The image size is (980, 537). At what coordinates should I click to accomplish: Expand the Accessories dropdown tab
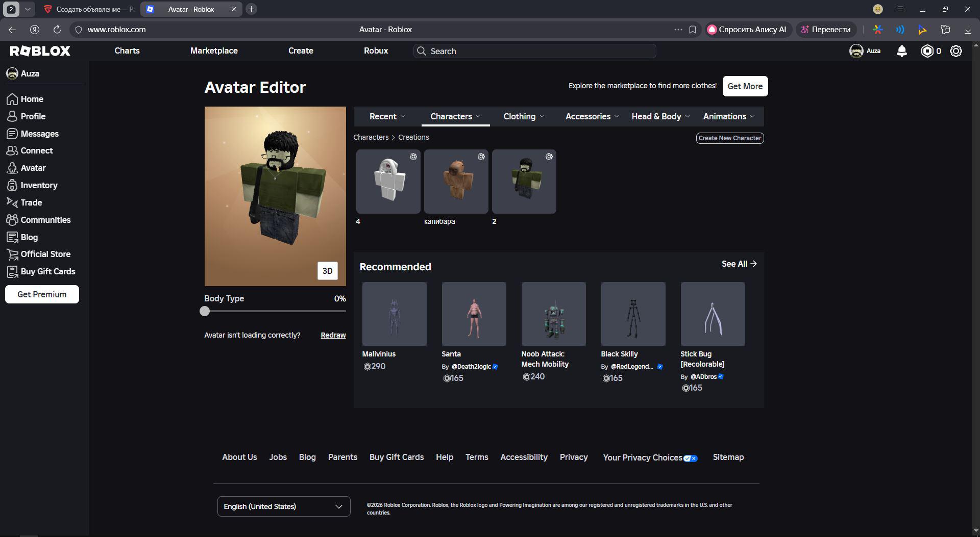tap(592, 116)
